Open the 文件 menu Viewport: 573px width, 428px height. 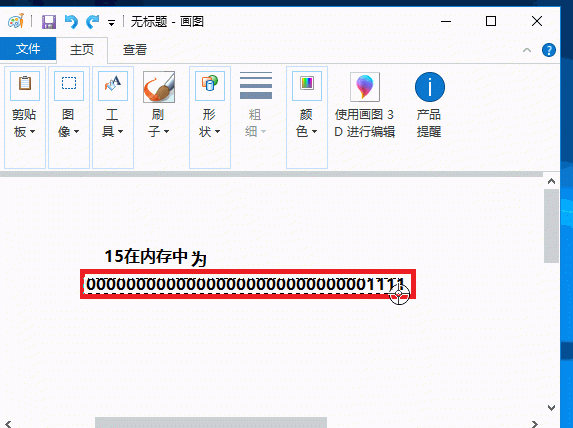click(x=28, y=48)
